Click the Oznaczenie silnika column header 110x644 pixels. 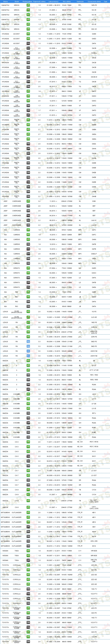[94, 2]
